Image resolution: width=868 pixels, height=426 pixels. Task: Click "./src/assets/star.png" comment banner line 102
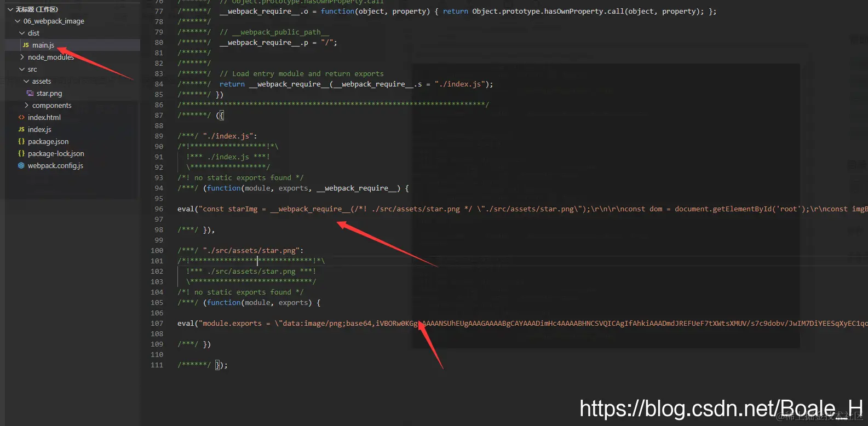tap(251, 272)
